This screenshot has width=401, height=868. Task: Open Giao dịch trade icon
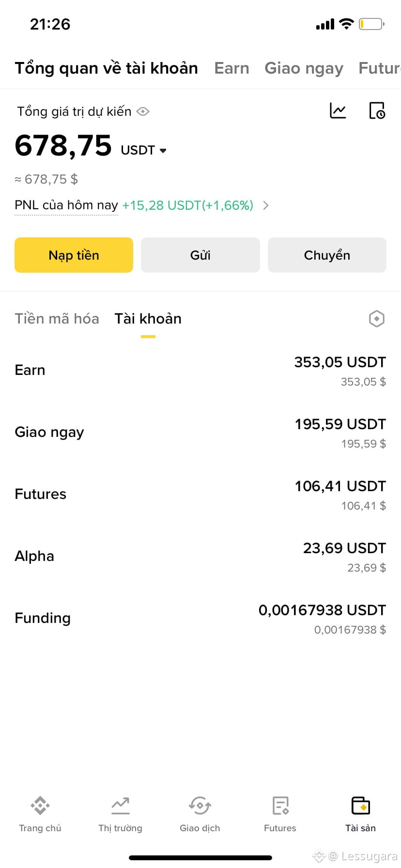[200, 806]
